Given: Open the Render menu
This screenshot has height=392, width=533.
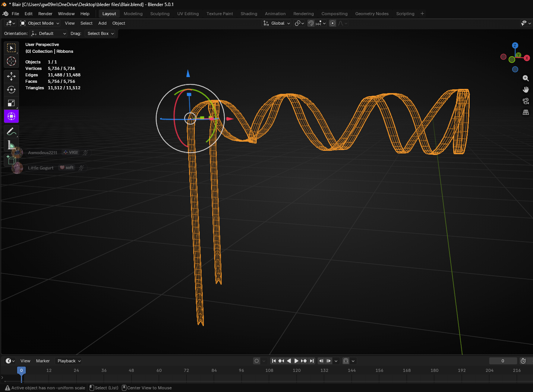Looking at the screenshot, I should [x=45, y=14].
